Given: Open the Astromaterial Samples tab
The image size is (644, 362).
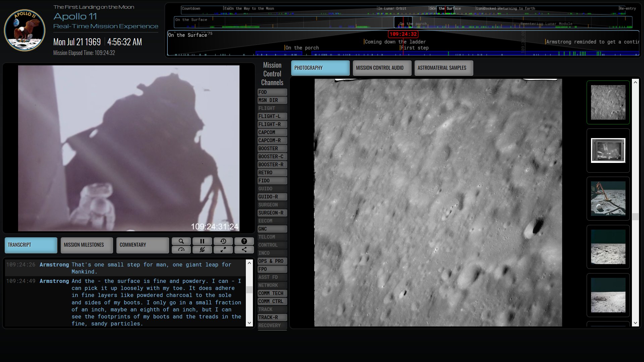Looking at the screenshot, I should click(444, 68).
